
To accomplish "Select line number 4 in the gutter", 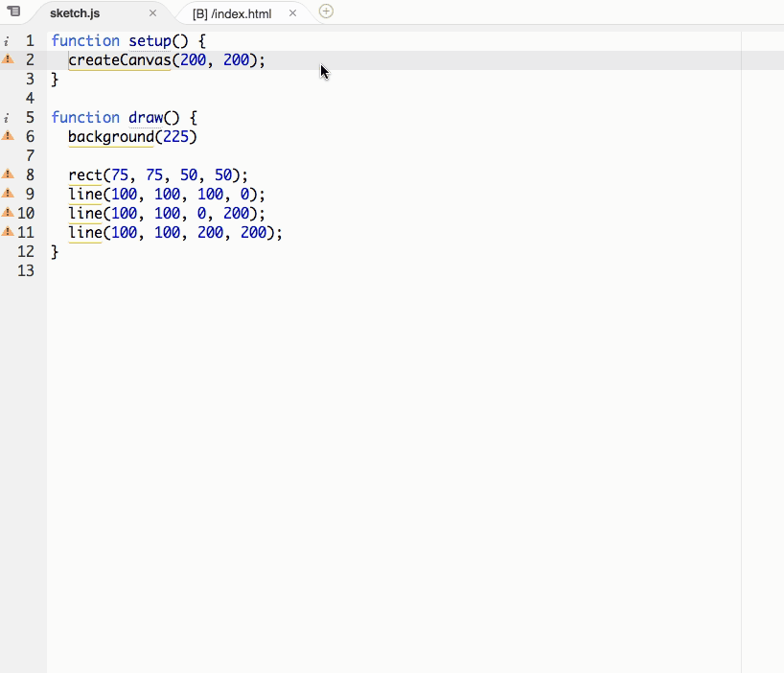I will point(30,98).
